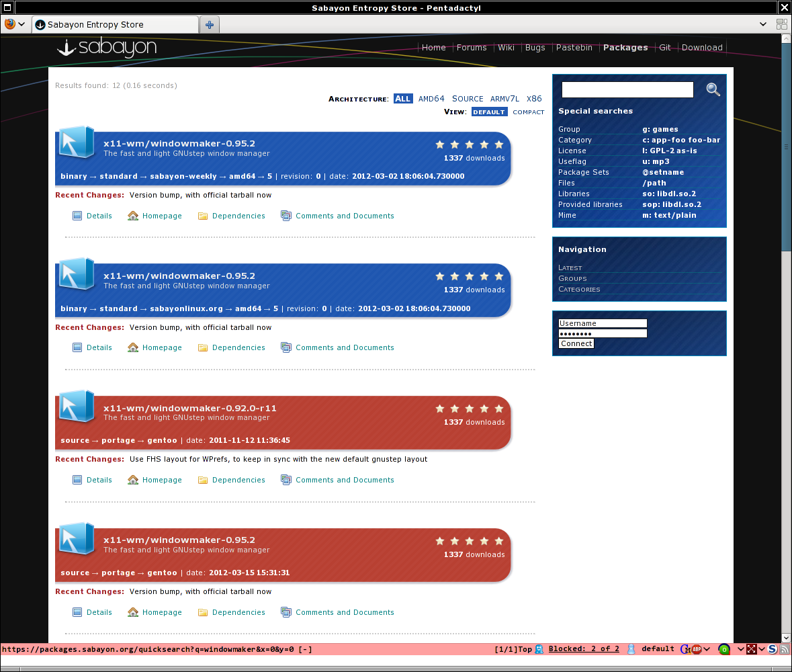Click Details icon for sabayon-weekly package
Screen dimensions: 792x672
77,216
